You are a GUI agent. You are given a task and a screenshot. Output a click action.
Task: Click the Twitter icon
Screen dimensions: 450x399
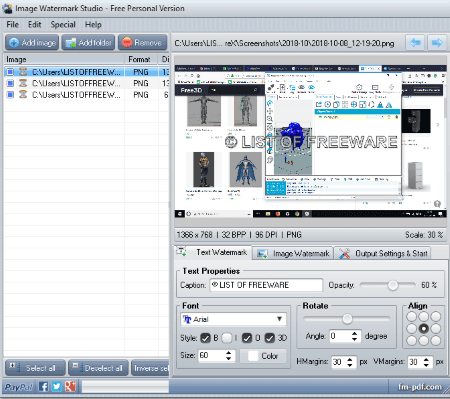pos(57,387)
